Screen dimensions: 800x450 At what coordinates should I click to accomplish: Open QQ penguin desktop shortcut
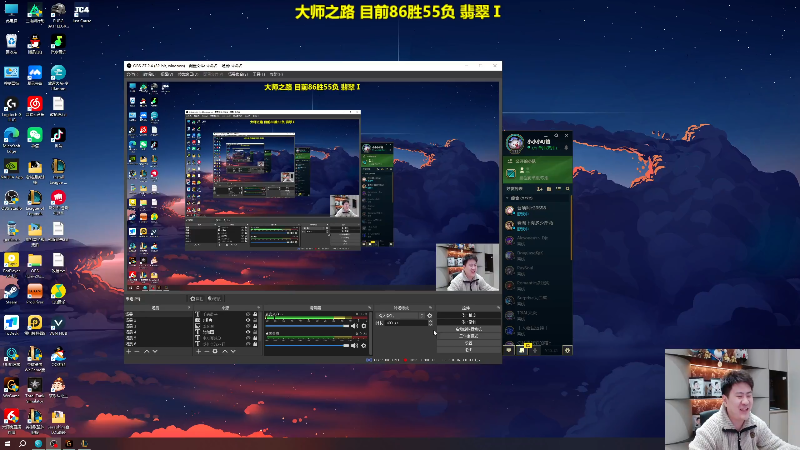[x=35, y=44]
